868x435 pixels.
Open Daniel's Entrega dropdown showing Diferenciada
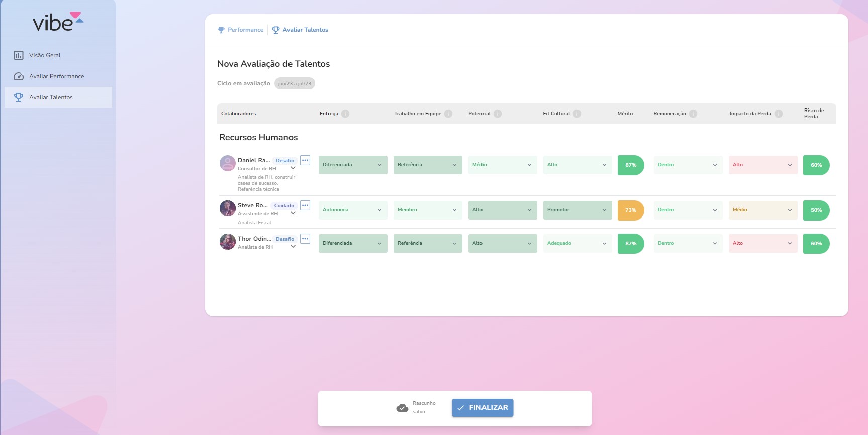[352, 165]
